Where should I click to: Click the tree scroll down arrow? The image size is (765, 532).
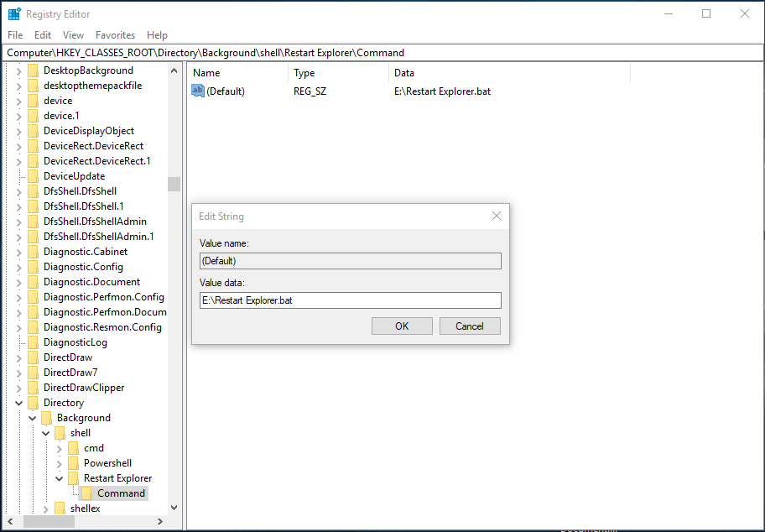click(x=174, y=508)
